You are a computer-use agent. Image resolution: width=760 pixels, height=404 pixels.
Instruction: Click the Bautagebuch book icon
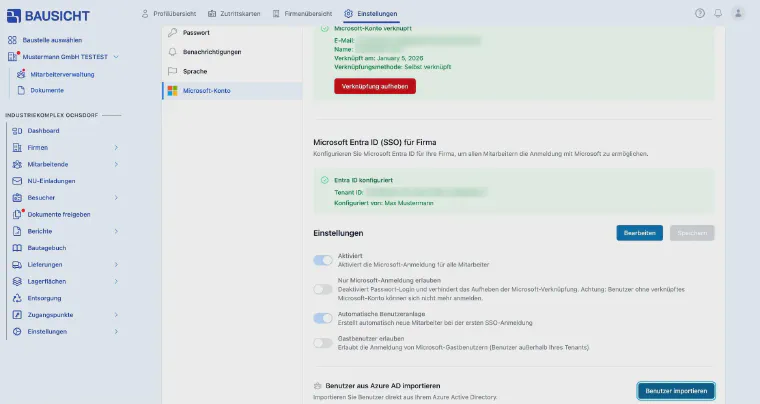coord(17,248)
